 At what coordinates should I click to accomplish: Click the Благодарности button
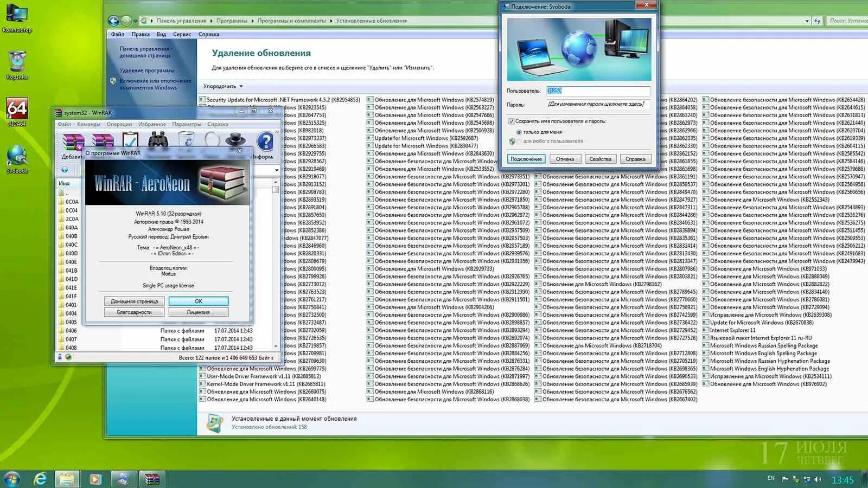coord(135,312)
